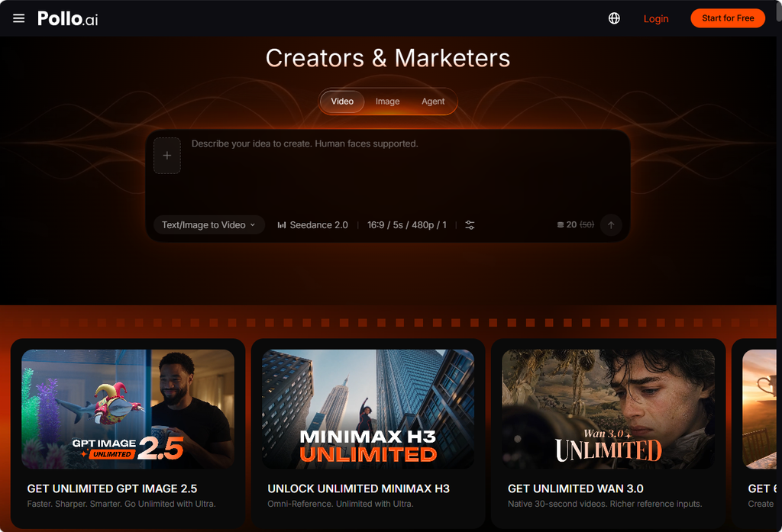
Task: Open the hamburger menu
Action: 18,18
